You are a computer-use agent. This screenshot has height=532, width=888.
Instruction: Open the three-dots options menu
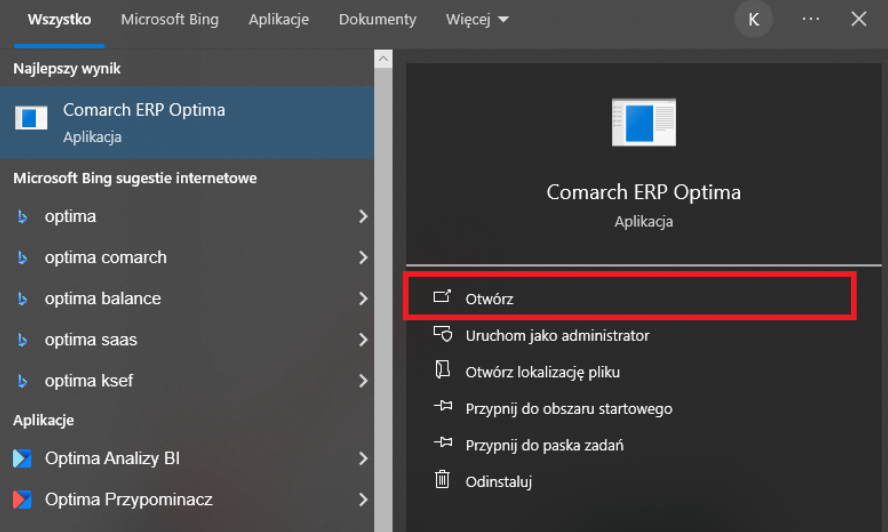click(x=810, y=19)
